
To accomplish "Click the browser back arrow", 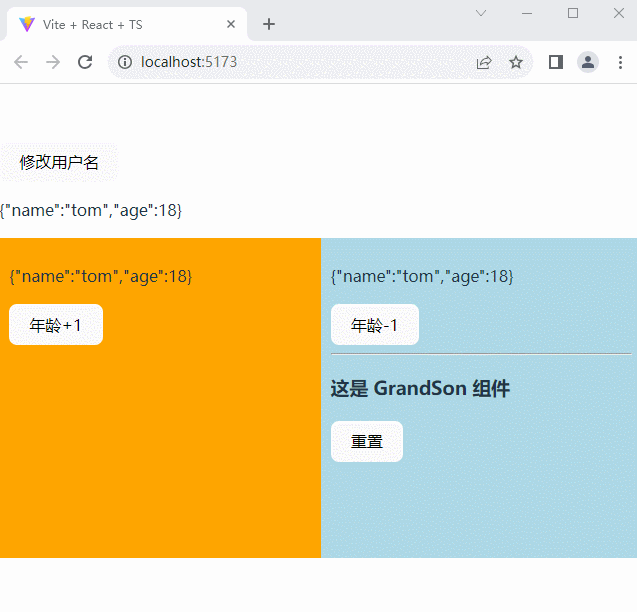I will click(x=21, y=62).
